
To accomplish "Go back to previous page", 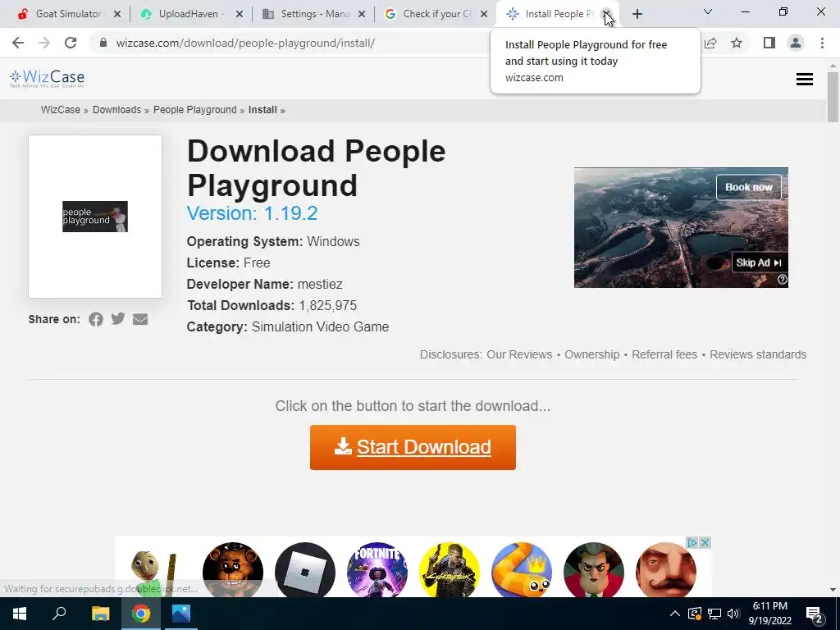I will [x=18, y=43].
